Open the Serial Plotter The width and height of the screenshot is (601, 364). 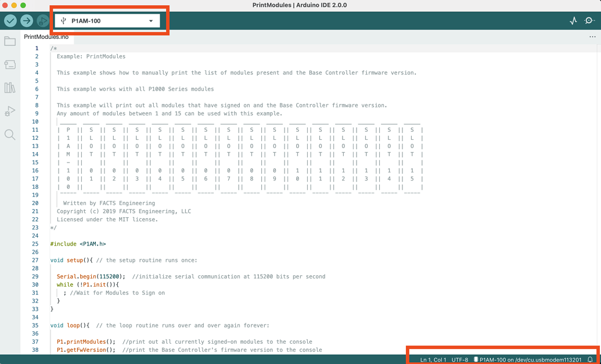pyautogui.click(x=573, y=20)
